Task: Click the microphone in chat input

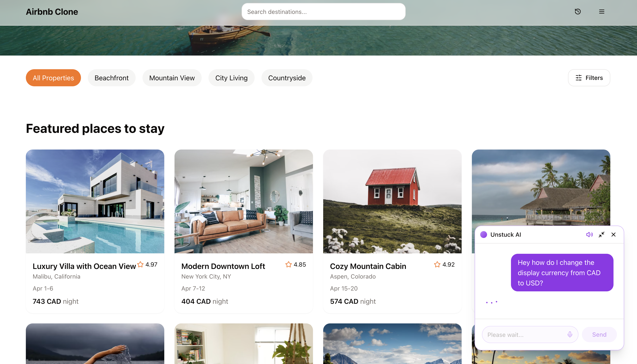Action: click(570, 335)
